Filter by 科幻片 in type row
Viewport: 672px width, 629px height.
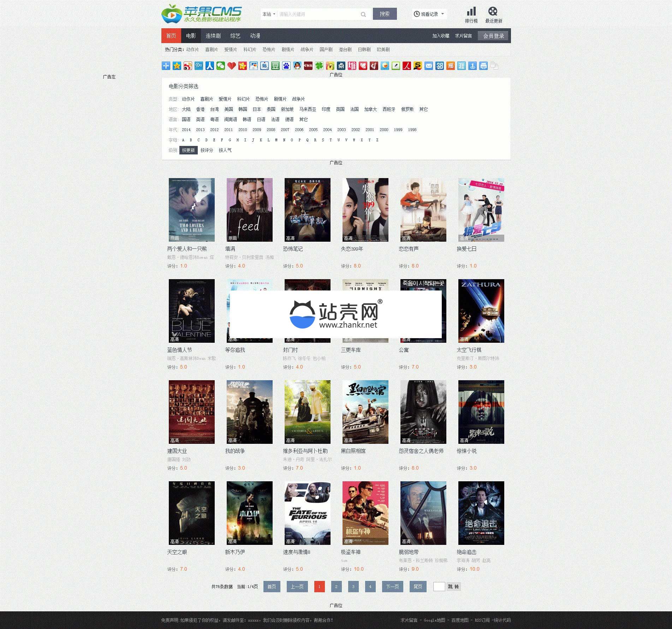click(x=243, y=99)
